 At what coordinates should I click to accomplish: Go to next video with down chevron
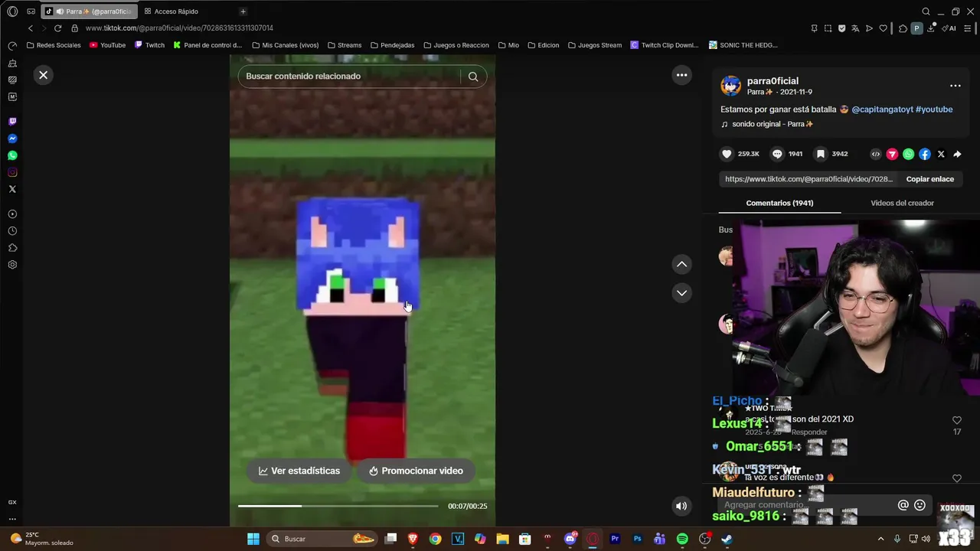681,293
